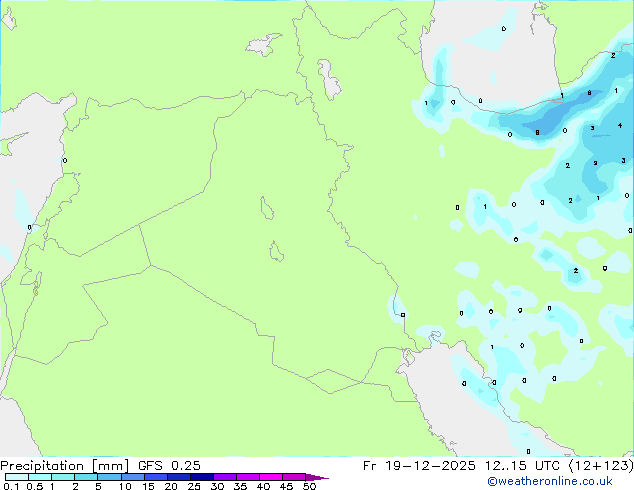
Task: Pick the 40–45 mm magenta legend swatch
Action: click(x=271, y=477)
